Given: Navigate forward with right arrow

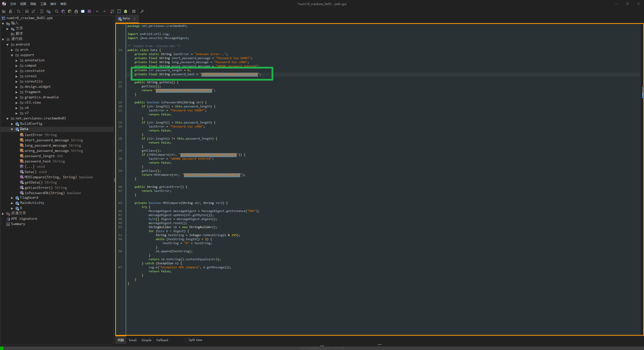Looking at the screenshot, I should click(x=104, y=11).
